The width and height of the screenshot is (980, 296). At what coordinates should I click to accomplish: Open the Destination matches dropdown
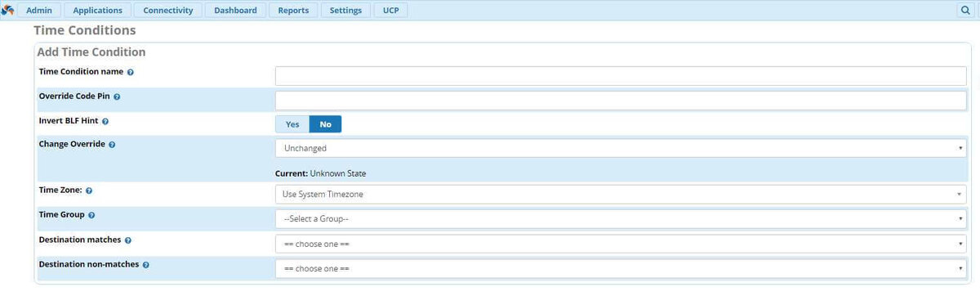coord(621,244)
